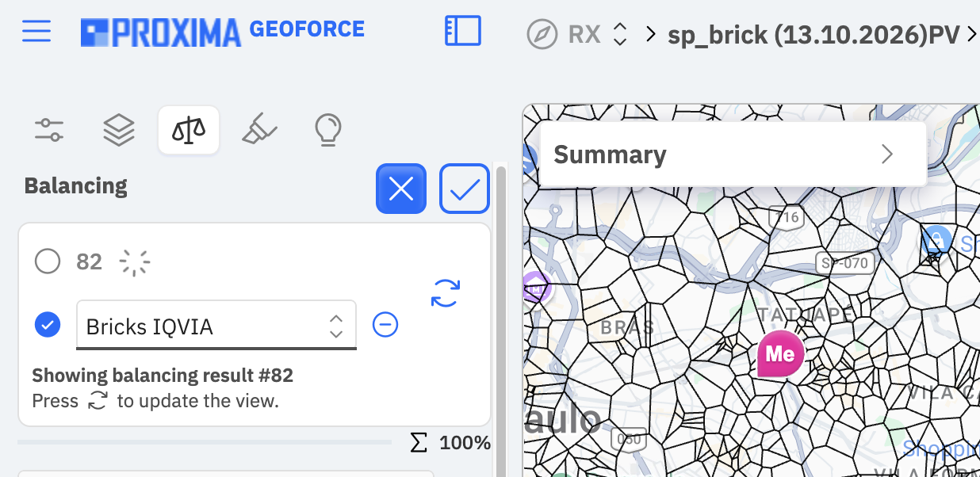Confirm balancing with the checkmark button
Screen dimensions: 980x477
tap(465, 189)
